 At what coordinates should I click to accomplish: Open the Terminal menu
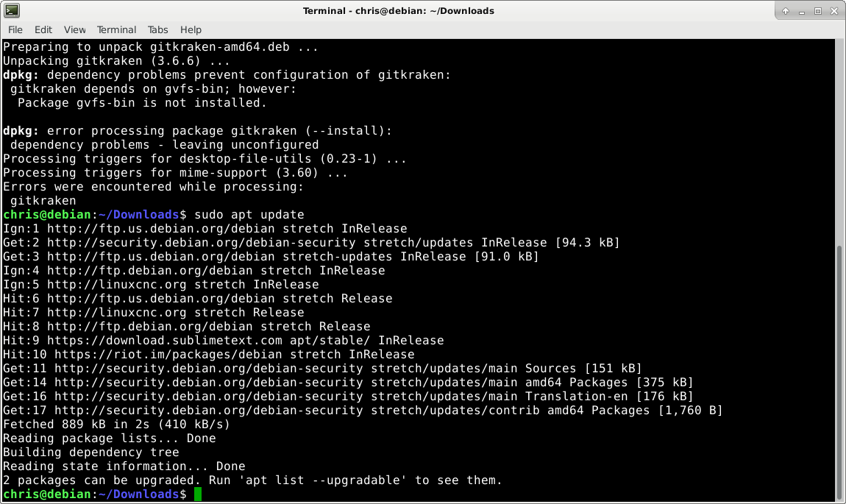point(116,29)
